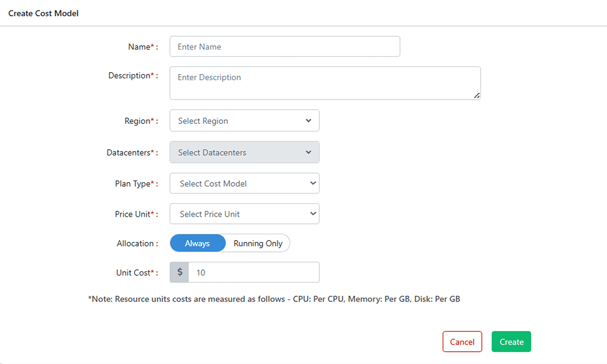Switch allocation to Running Only
This screenshot has width=607, height=364.
(x=258, y=243)
